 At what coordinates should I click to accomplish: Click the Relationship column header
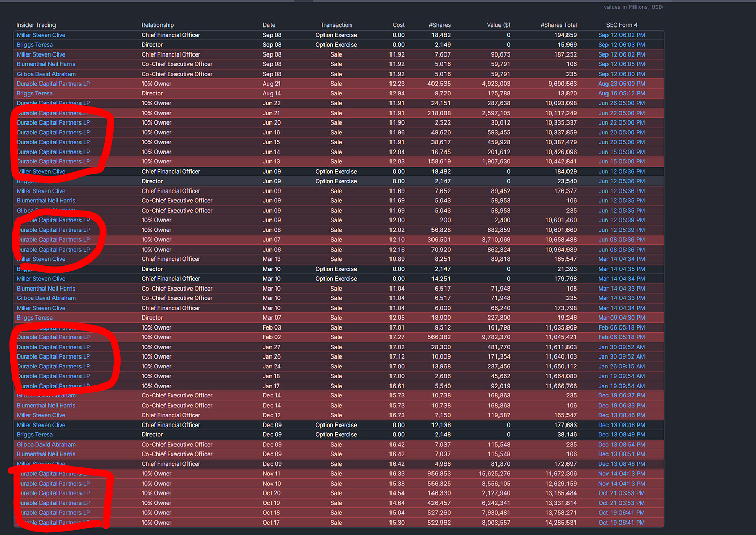coord(158,25)
